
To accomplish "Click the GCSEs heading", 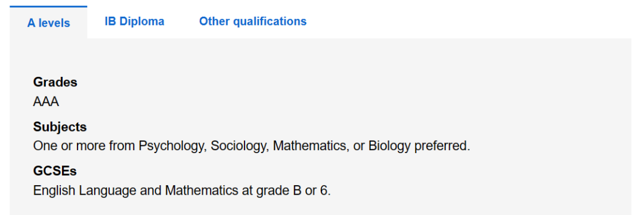I will [55, 171].
